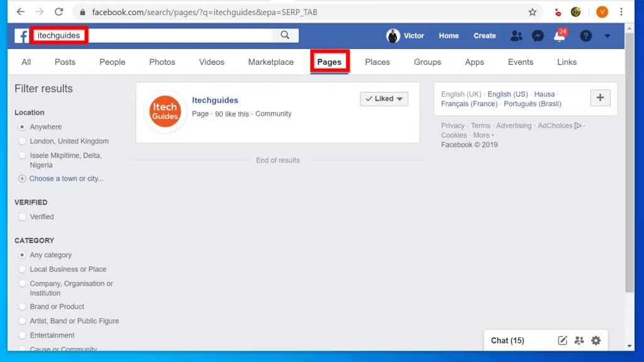Open the Itechguides page link

tap(215, 100)
